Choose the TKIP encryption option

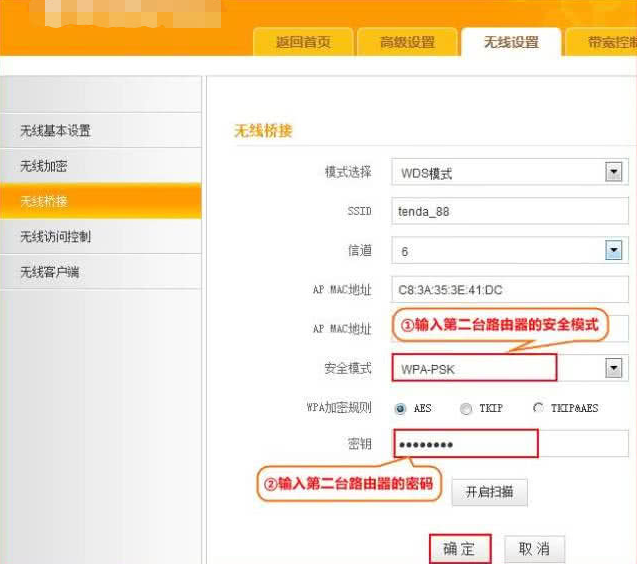click(x=466, y=408)
